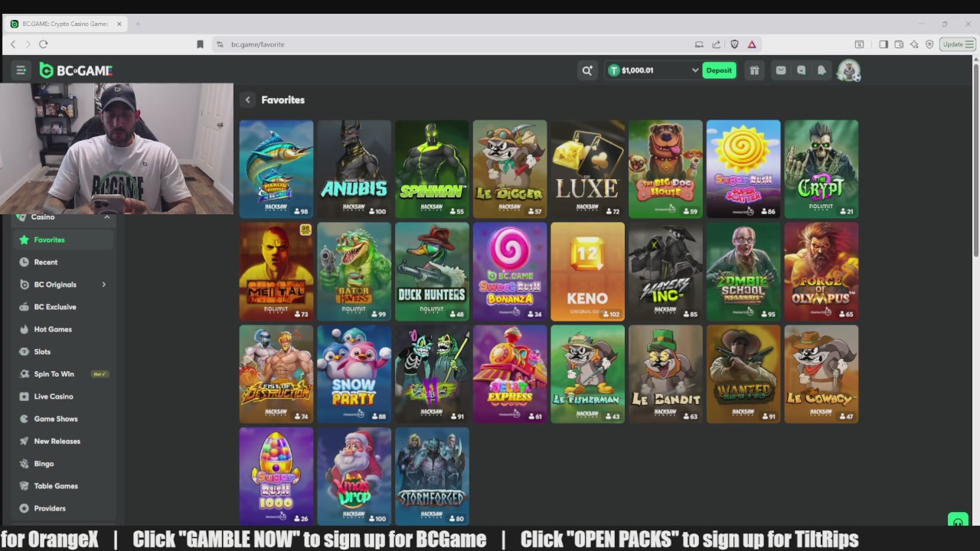Go back with the arrow beside Favorites

click(247, 99)
